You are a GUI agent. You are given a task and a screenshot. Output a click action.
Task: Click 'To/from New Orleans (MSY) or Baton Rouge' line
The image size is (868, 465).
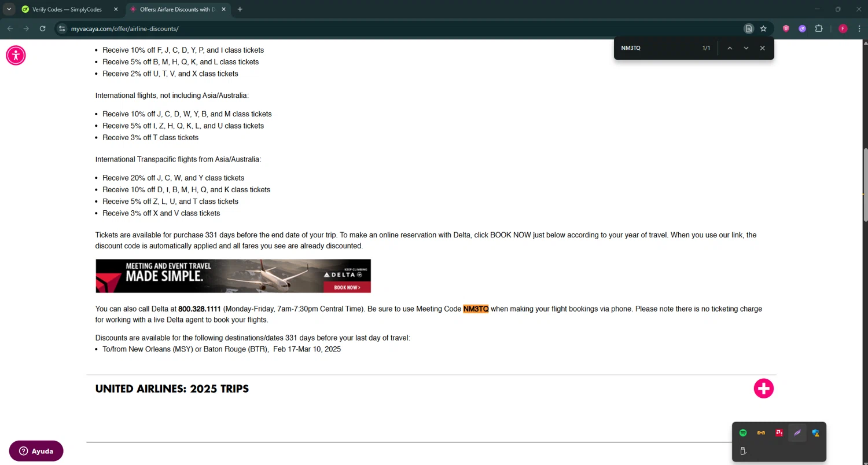click(222, 350)
